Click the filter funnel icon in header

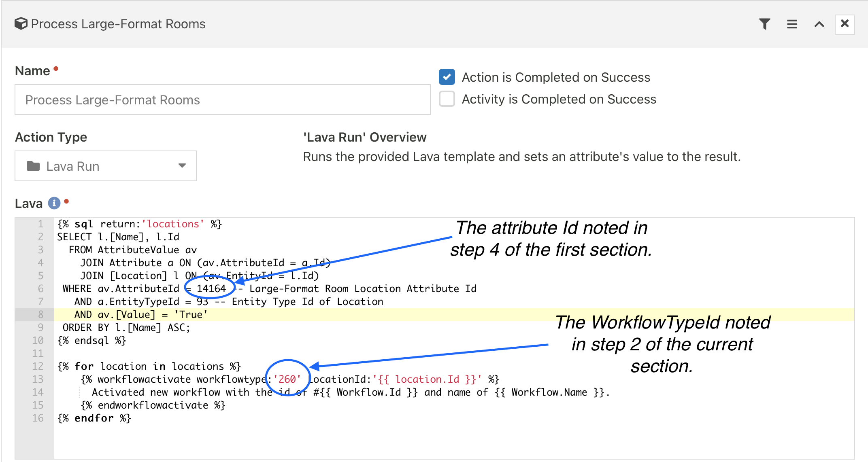tap(764, 24)
